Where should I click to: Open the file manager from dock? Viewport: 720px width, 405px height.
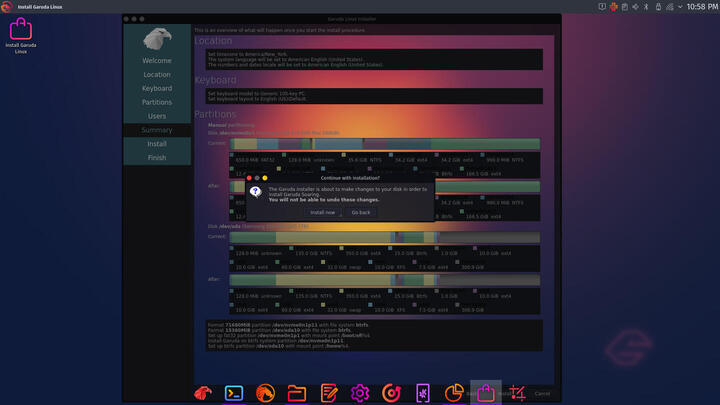[297, 394]
